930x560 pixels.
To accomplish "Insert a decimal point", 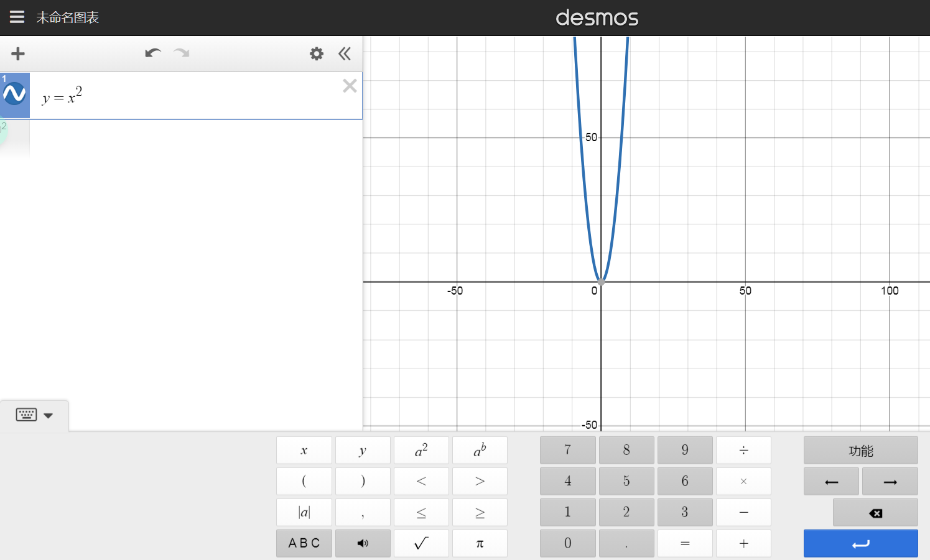I will click(626, 544).
